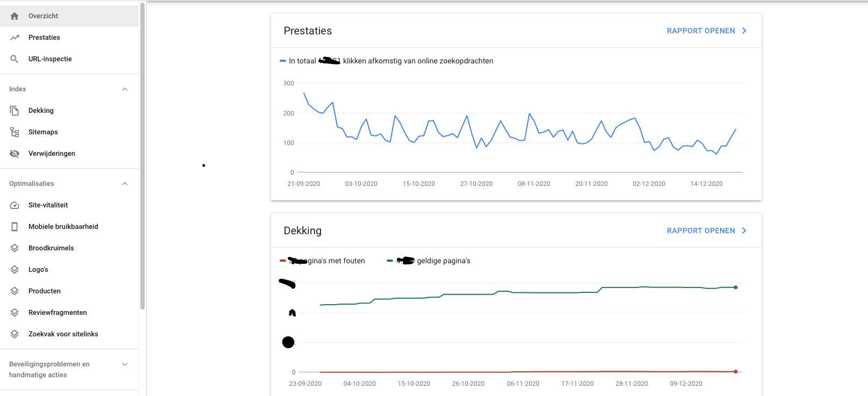Viewport: 868px width, 396px height.
Task: Click the Prestaties trend-line icon
Action: [15, 38]
